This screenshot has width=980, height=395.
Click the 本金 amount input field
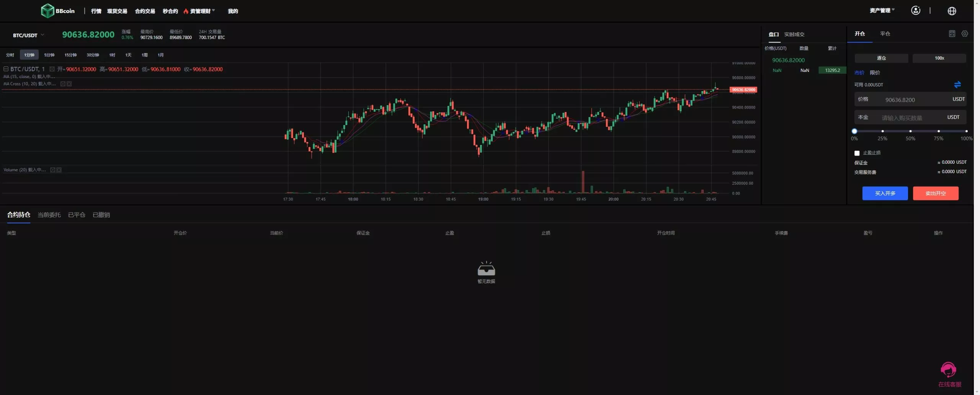click(x=911, y=118)
